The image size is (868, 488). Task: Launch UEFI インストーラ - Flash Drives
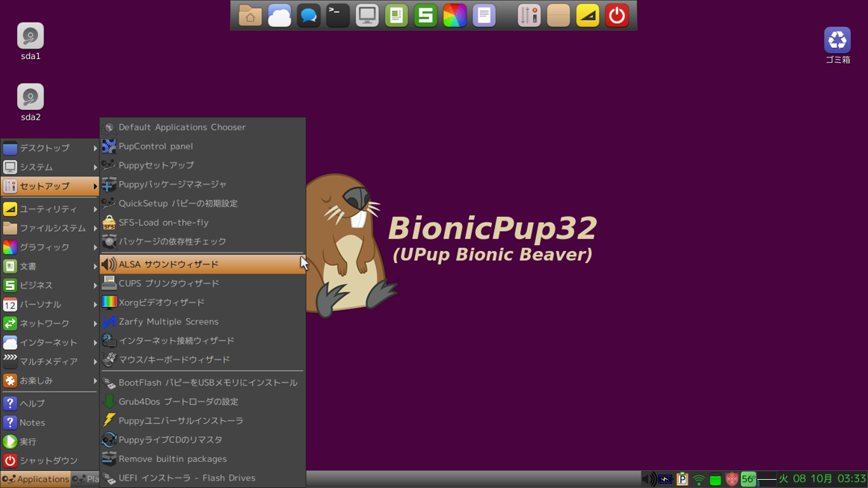[203, 478]
